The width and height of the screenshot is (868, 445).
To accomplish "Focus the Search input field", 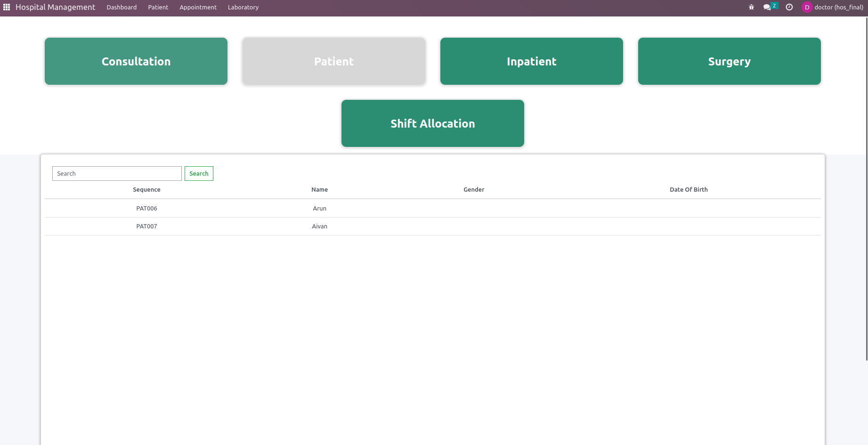I will pyautogui.click(x=117, y=173).
